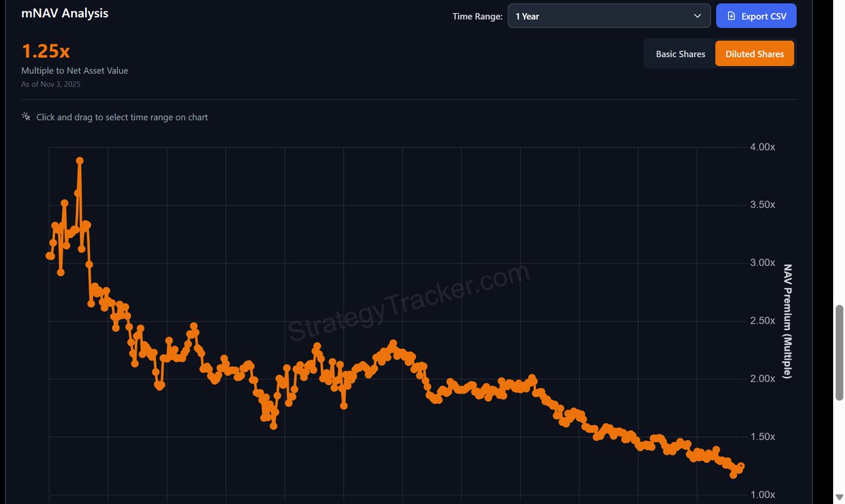Click the 2.50x axis label
The height and width of the screenshot is (504, 845).
762,321
